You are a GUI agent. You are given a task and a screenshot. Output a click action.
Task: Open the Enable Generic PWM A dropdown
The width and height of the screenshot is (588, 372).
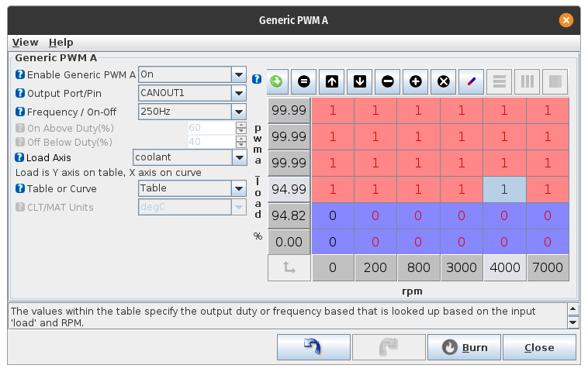(x=239, y=74)
